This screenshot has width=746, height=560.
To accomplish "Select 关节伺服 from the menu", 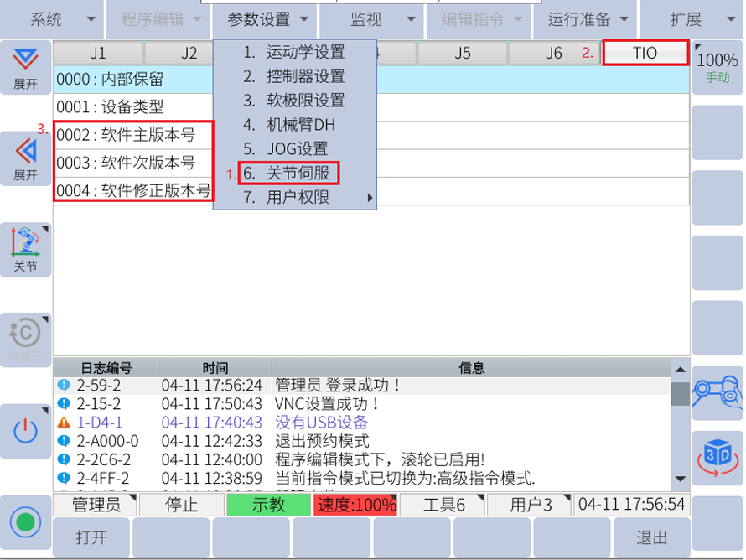I will [x=290, y=174].
